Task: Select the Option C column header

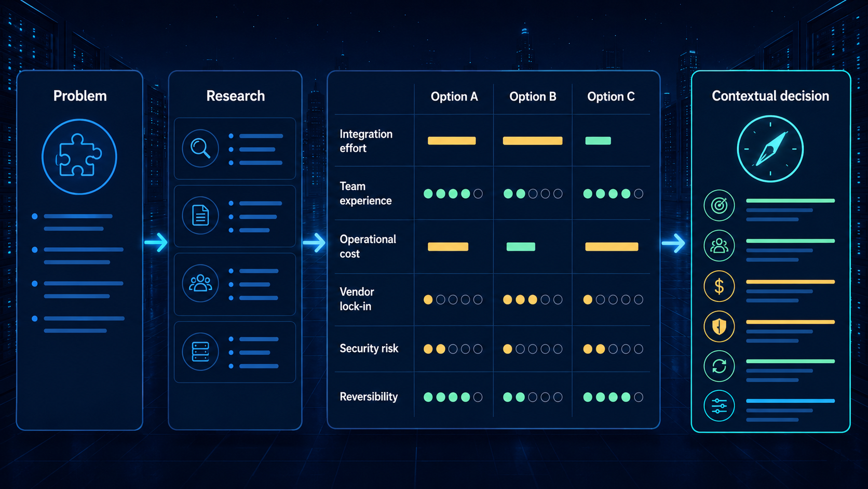Action: (611, 97)
